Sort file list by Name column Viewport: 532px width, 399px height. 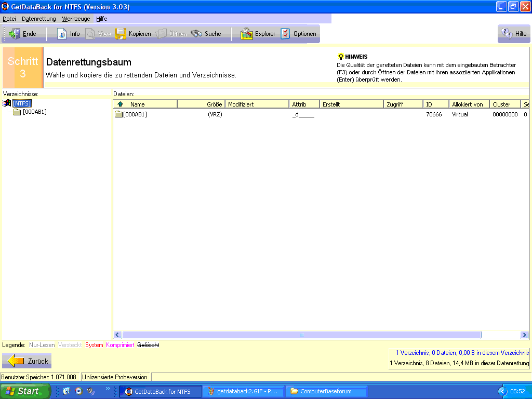(145, 104)
